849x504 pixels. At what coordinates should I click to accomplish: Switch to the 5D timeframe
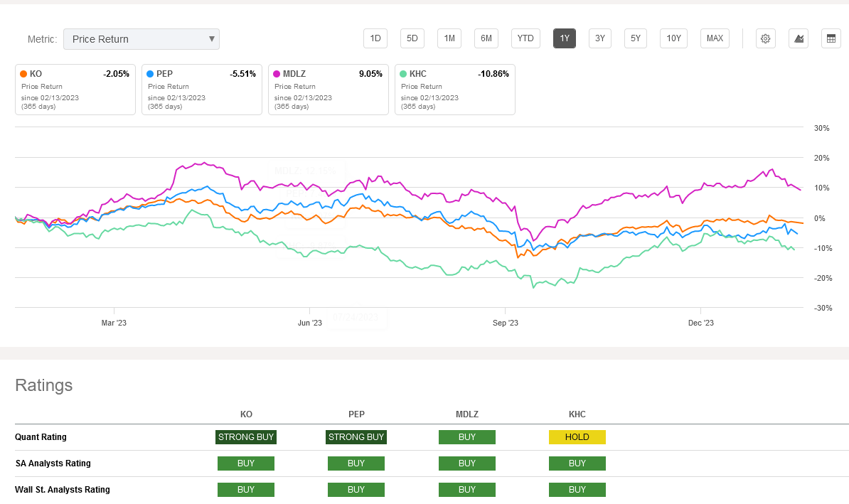412,38
